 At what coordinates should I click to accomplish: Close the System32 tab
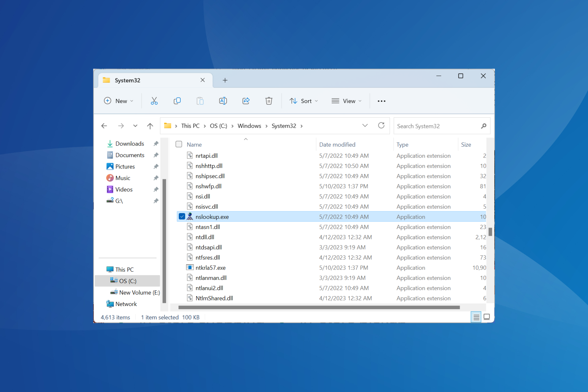(203, 80)
